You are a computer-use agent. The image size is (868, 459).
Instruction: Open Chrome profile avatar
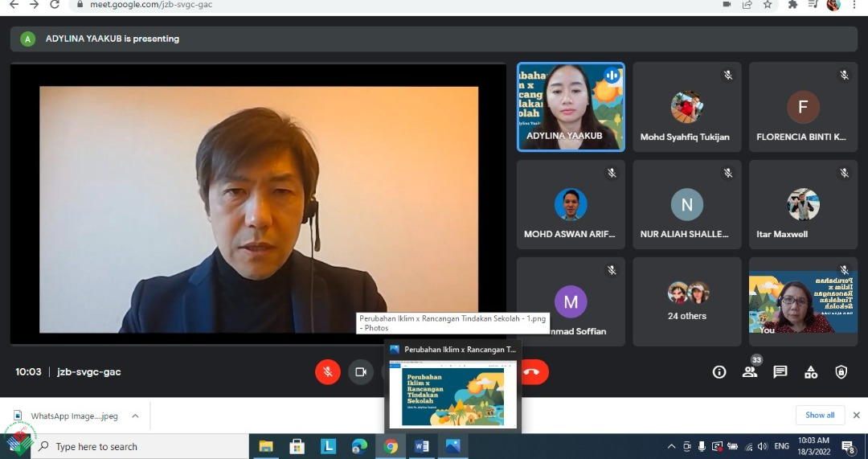coord(833,5)
